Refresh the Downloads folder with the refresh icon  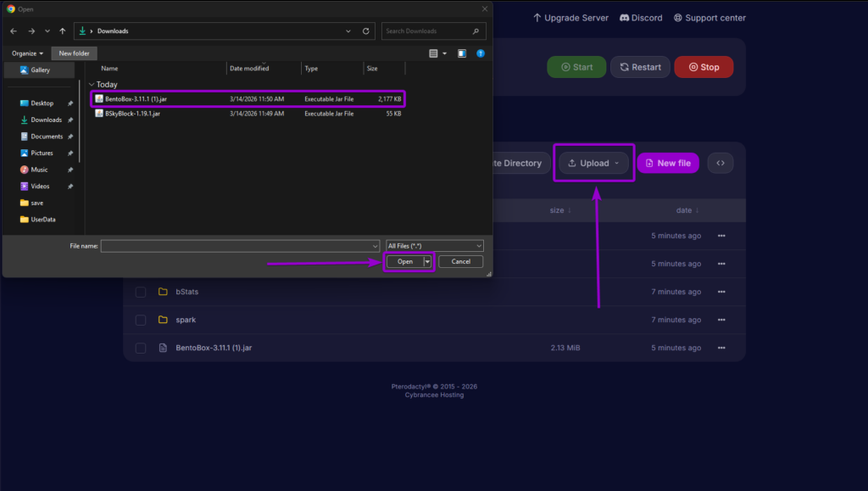click(x=365, y=30)
